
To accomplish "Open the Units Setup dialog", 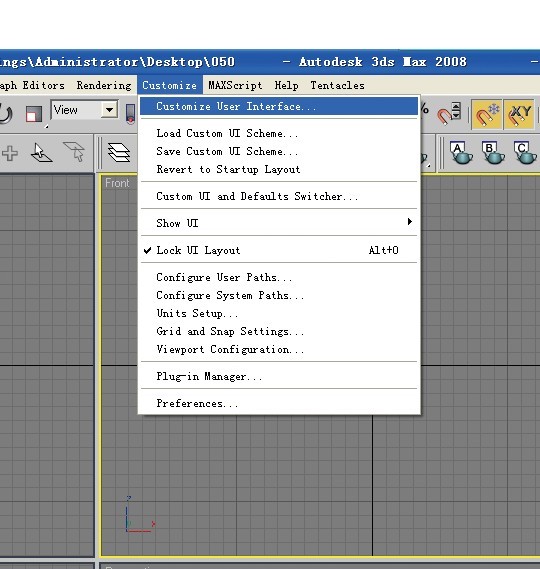I will 279,313.
